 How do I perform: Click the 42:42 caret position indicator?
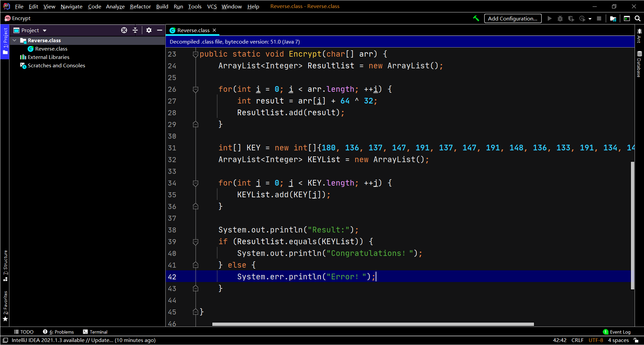pos(559,340)
